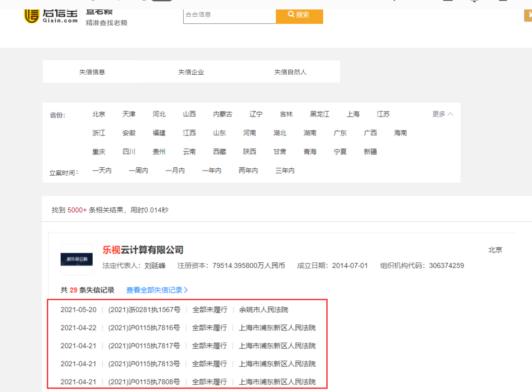Switch to the 失信自然人 tab

[290, 72]
